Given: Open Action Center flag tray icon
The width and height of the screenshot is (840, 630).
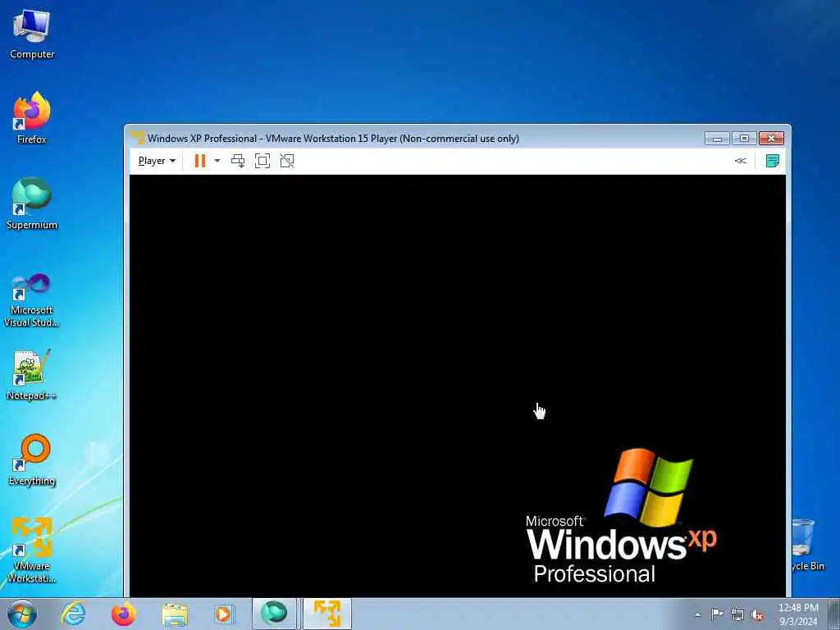Looking at the screenshot, I should (x=717, y=614).
